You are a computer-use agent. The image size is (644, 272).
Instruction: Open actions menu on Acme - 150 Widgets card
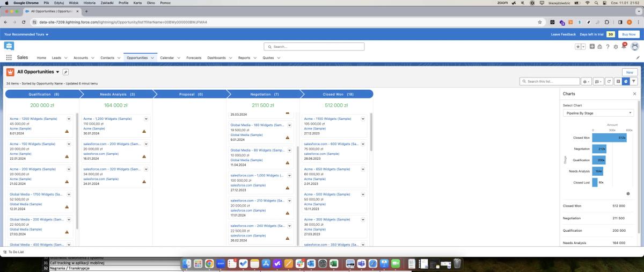click(69, 144)
